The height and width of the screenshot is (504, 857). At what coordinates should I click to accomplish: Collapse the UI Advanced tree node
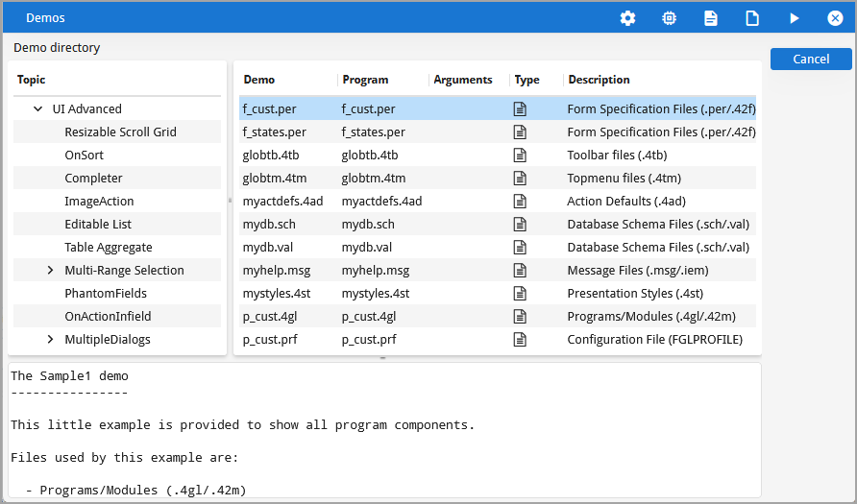pos(37,109)
